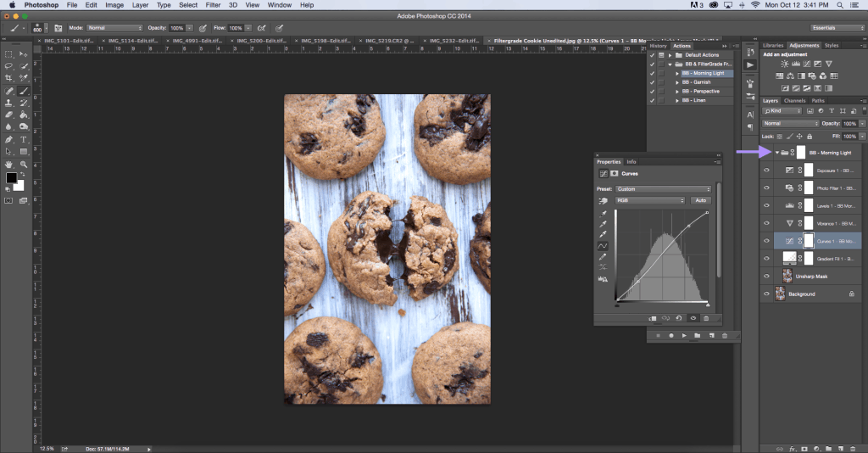Switch to the Channels tab
Viewport: 868px width, 453px height.
(794, 100)
